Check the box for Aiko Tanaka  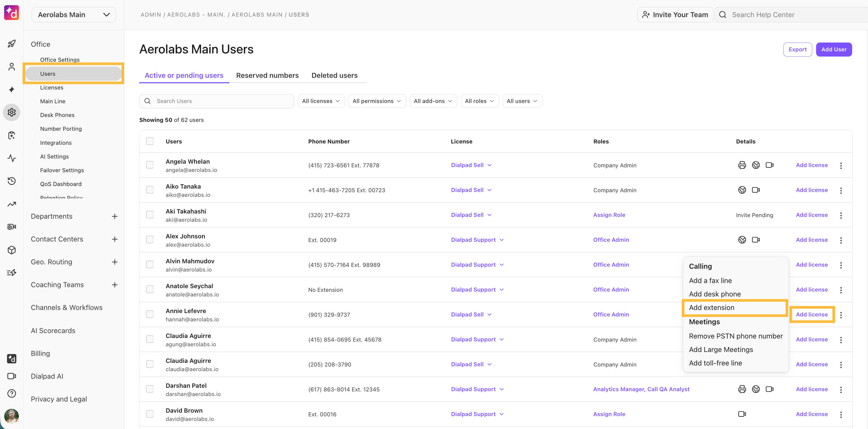pos(150,190)
